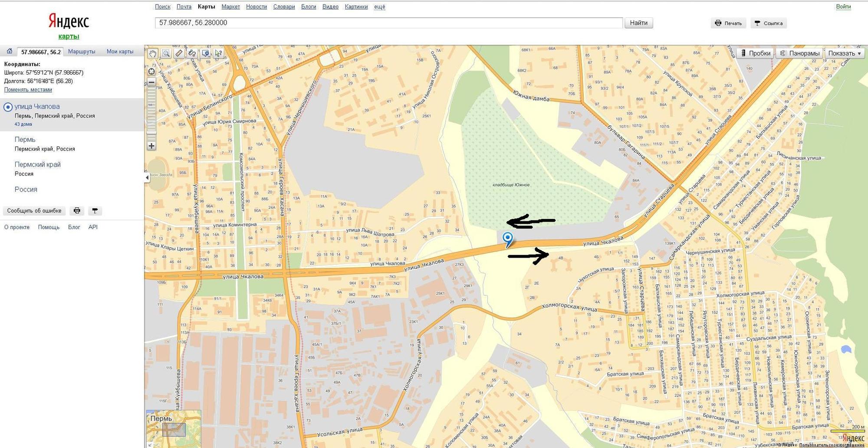Image resolution: width=868 pixels, height=448 pixels.
Task: Click the coordinates search input field
Action: pos(388,23)
